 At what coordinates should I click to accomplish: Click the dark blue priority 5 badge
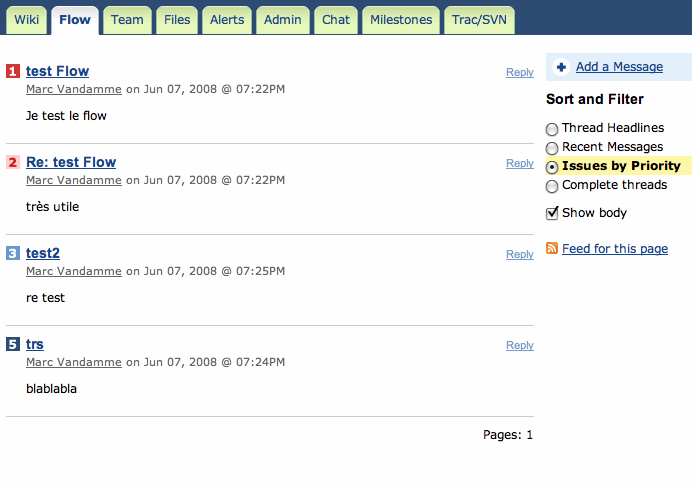tap(12, 344)
